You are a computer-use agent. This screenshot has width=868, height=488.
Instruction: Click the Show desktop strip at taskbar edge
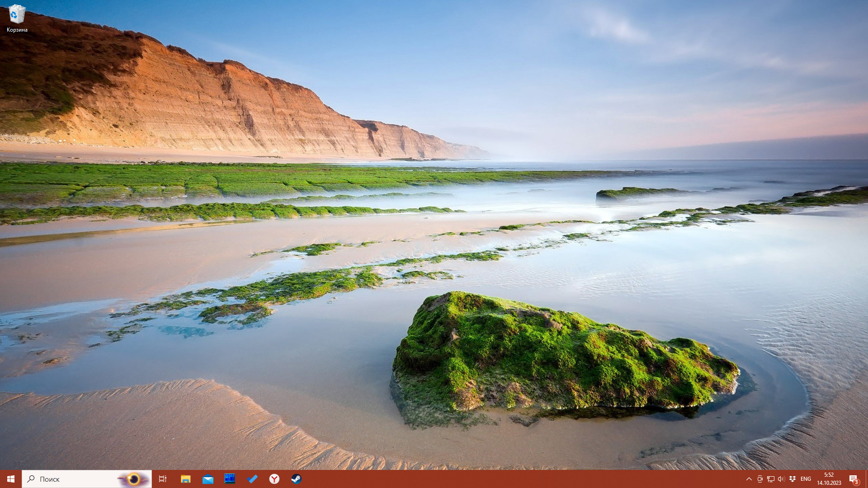[x=866, y=479]
